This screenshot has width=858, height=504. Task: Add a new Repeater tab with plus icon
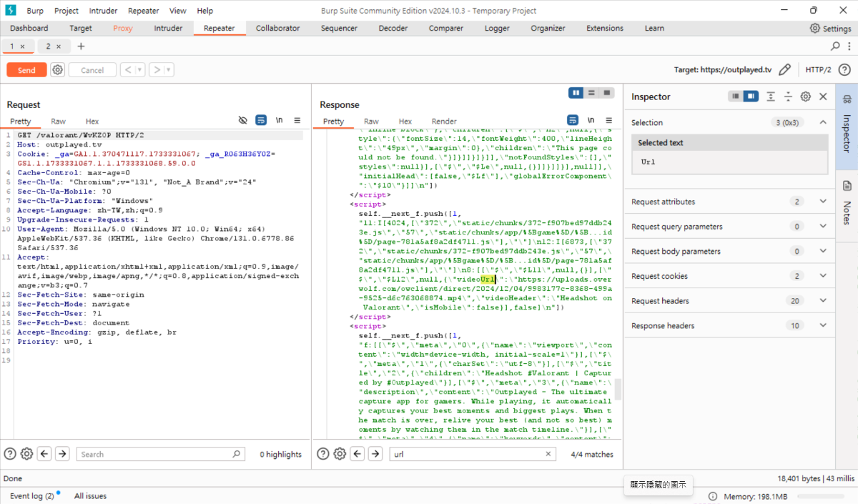coord(81,46)
